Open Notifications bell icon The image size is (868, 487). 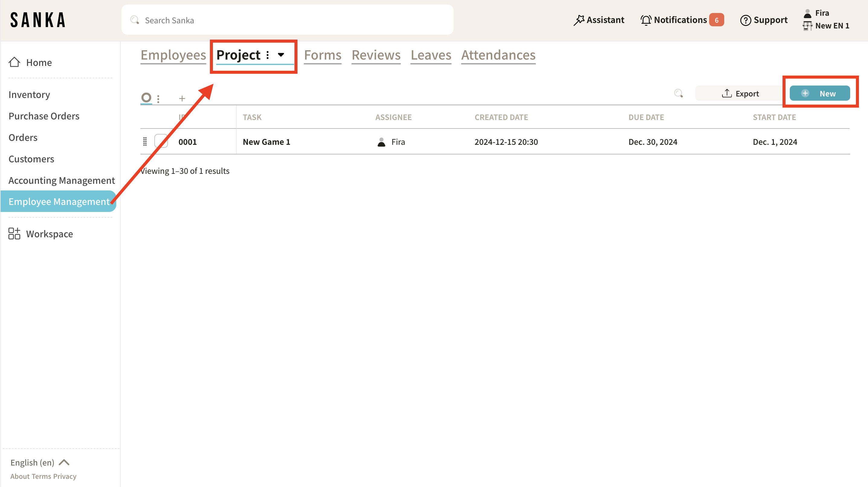pyautogui.click(x=646, y=20)
